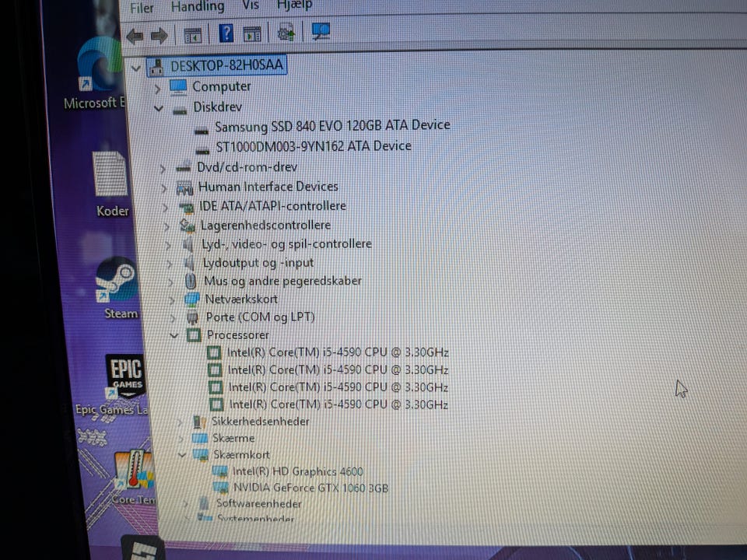Viewport: 747px width, 560px height.
Task: Click the update driver toolbar icon
Action: [286, 33]
